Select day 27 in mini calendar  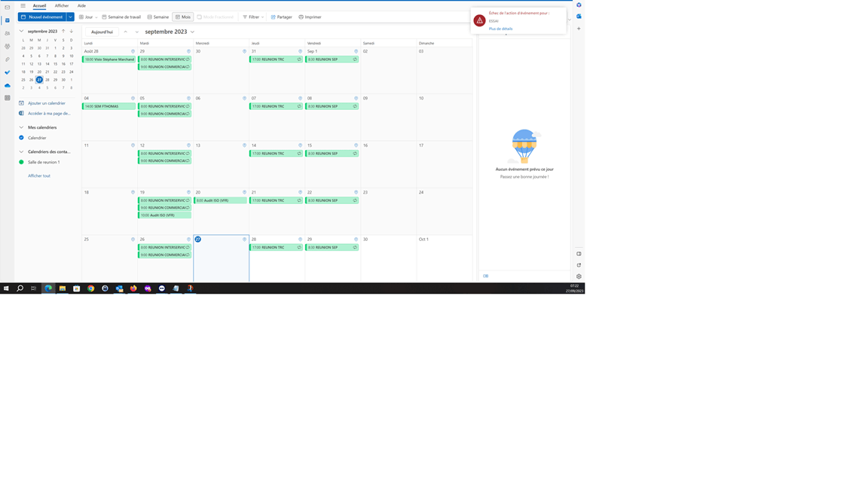39,80
